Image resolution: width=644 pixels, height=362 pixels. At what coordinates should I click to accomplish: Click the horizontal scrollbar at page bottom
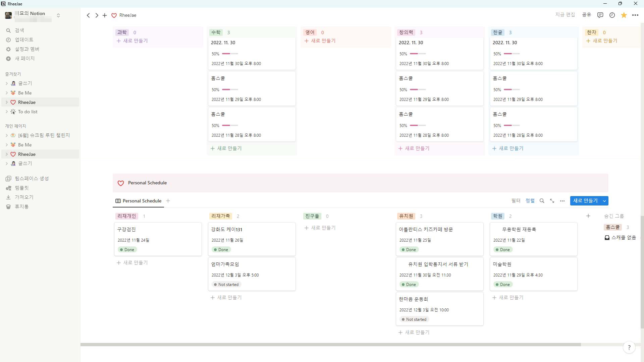click(330, 345)
